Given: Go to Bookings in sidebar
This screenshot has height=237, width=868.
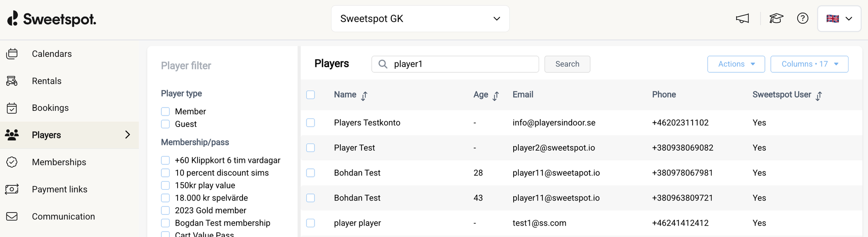Looking at the screenshot, I should [x=50, y=108].
